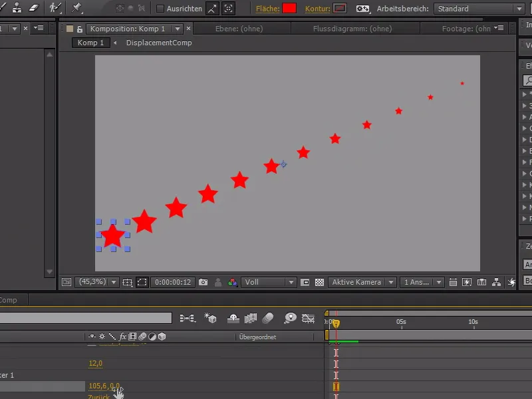Toggle the composition viewer lock icon

[x=79, y=29]
